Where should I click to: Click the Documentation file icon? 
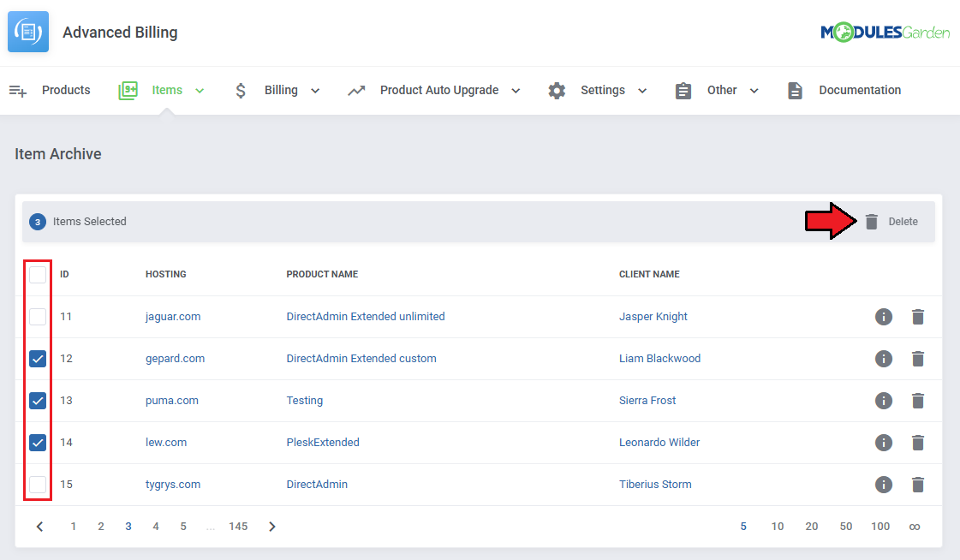pyautogui.click(x=795, y=91)
